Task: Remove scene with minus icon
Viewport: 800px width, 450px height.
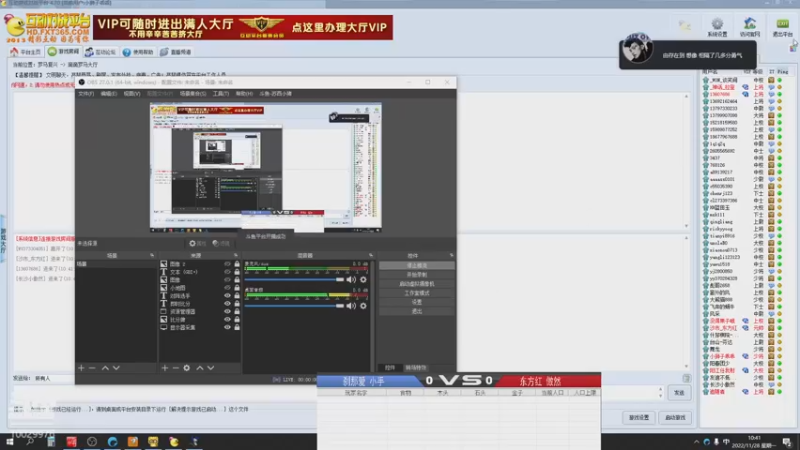Action: [x=92, y=368]
